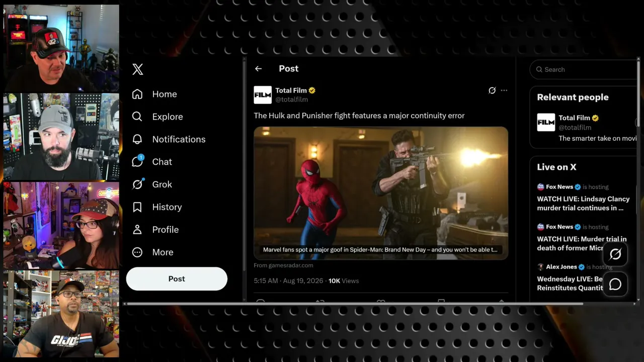Click the Total Film avatar on the post
Image resolution: width=644 pixels, height=362 pixels.
(263, 95)
